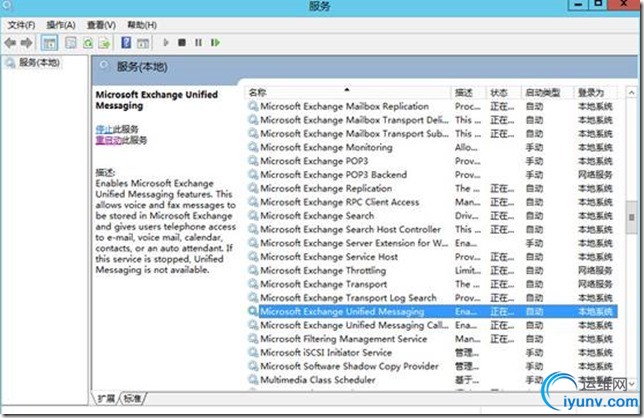Click the Back arrow toolbar icon

point(10,43)
